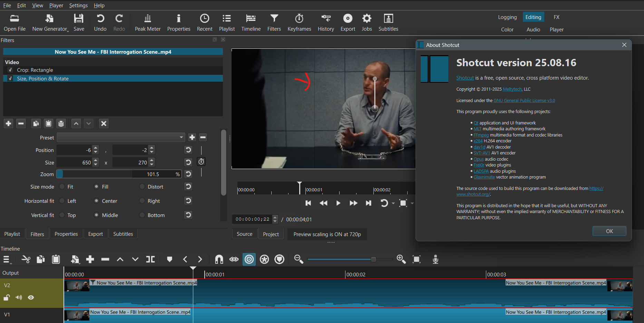Select the Distort size mode
Viewport: 644px width, 323px height.
coord(142,187)
